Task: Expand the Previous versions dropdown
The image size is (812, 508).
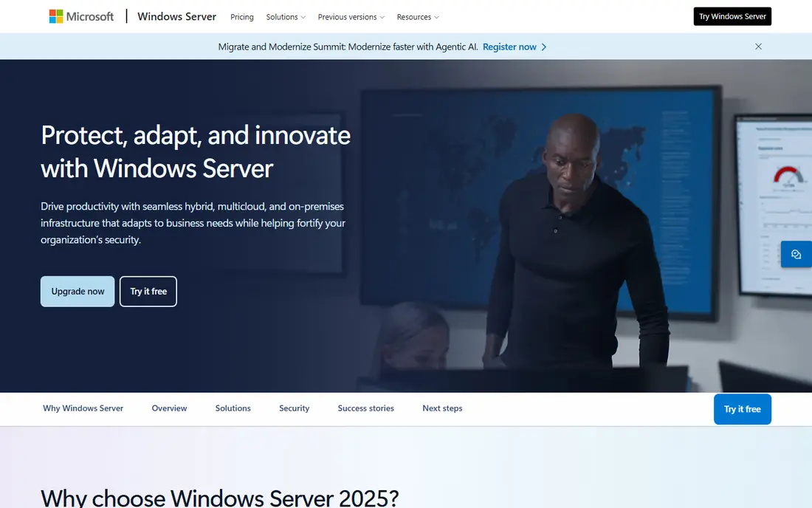Action: tap(351, 17)
